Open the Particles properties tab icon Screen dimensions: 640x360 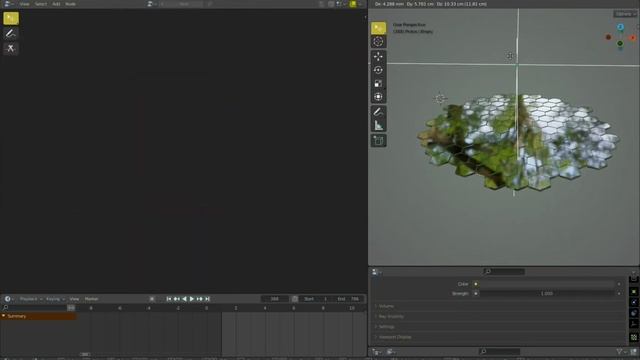click(x=633, y=313)
